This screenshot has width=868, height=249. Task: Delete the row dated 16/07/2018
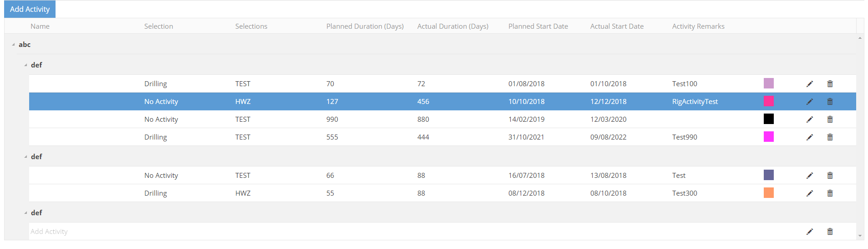pyautogui.click(x=830, y=176)
